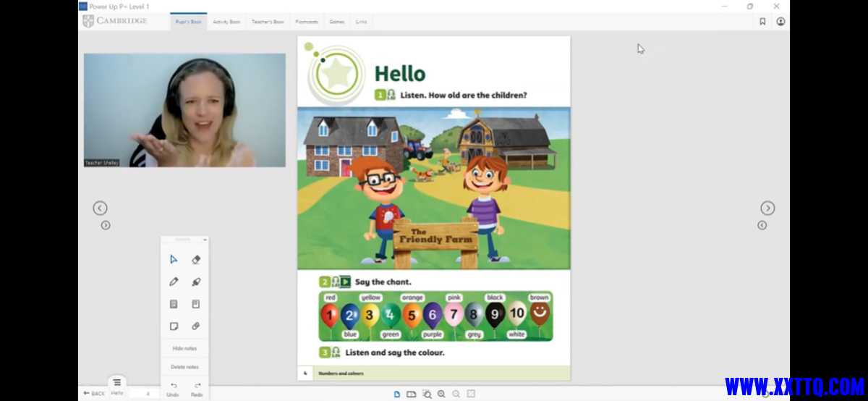Click 'Numbers and colours' page footer
The width and height of the screenshot is (868, 401).
click(x=341, y=373)
